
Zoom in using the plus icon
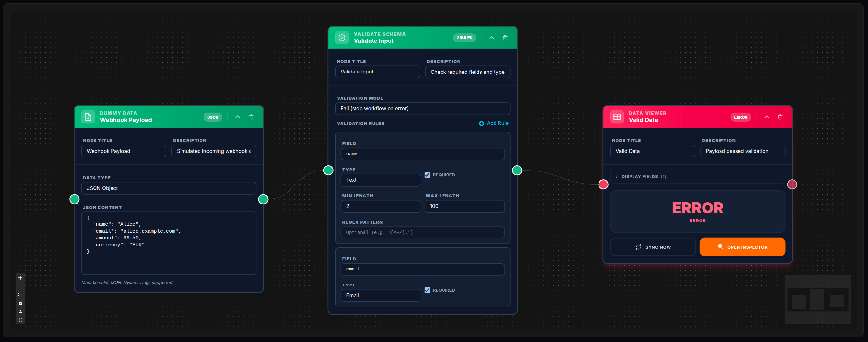[x=20, y=278]
